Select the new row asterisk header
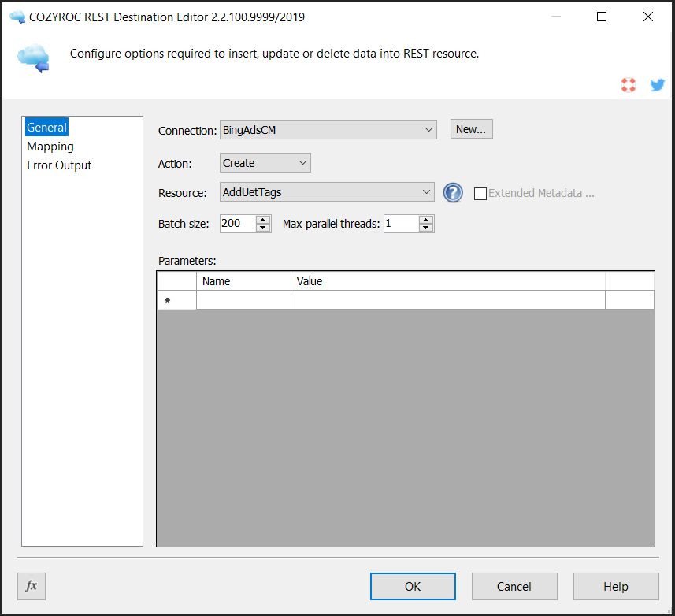The width and height of the screenshot is (675, 616). tap(177, 300)
